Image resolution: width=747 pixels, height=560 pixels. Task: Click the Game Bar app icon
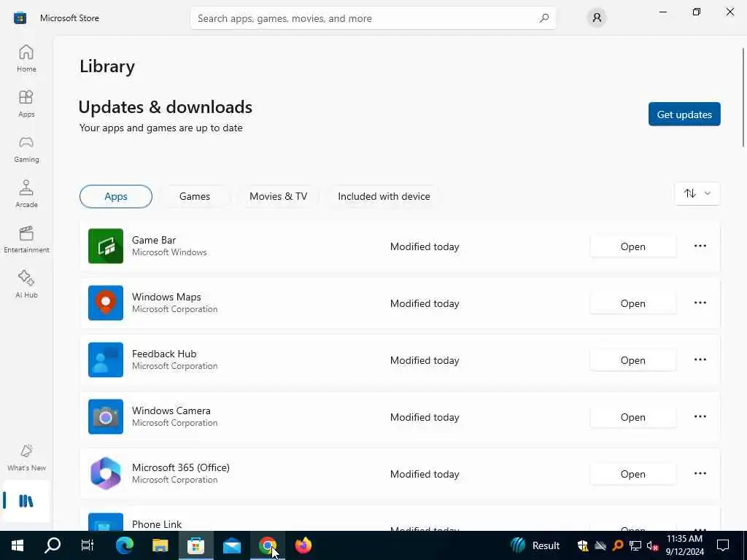click(x=106, y=246)
